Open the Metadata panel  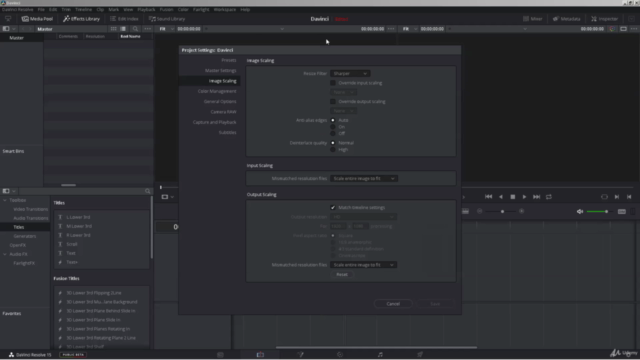click(567, 19)
